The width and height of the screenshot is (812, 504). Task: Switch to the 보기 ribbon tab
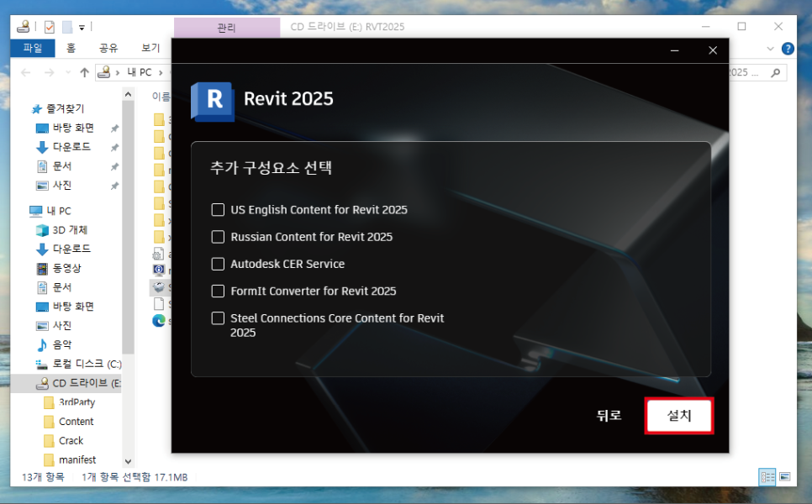[150, 48]
